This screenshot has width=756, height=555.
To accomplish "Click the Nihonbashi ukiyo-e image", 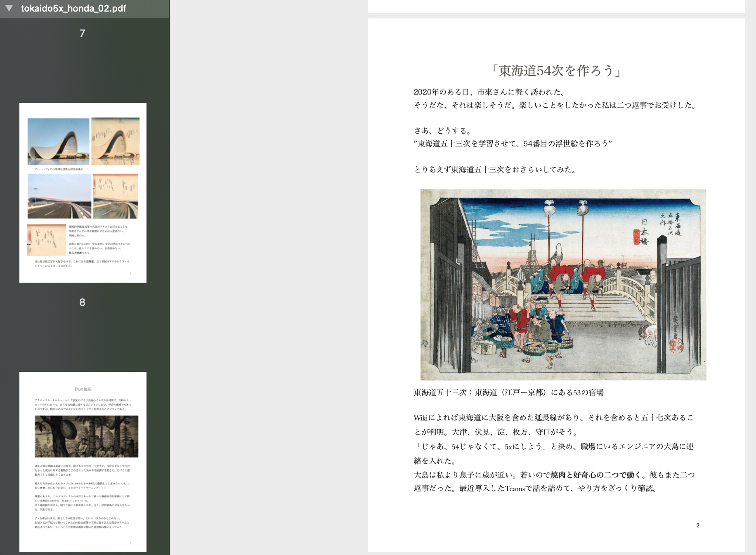I will (x=563, y=285).
